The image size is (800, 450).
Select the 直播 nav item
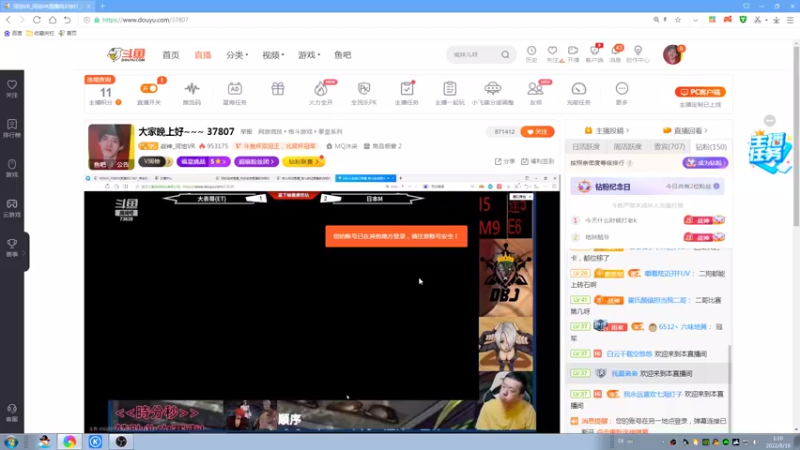pyautogui.click(x=203, y=55)
